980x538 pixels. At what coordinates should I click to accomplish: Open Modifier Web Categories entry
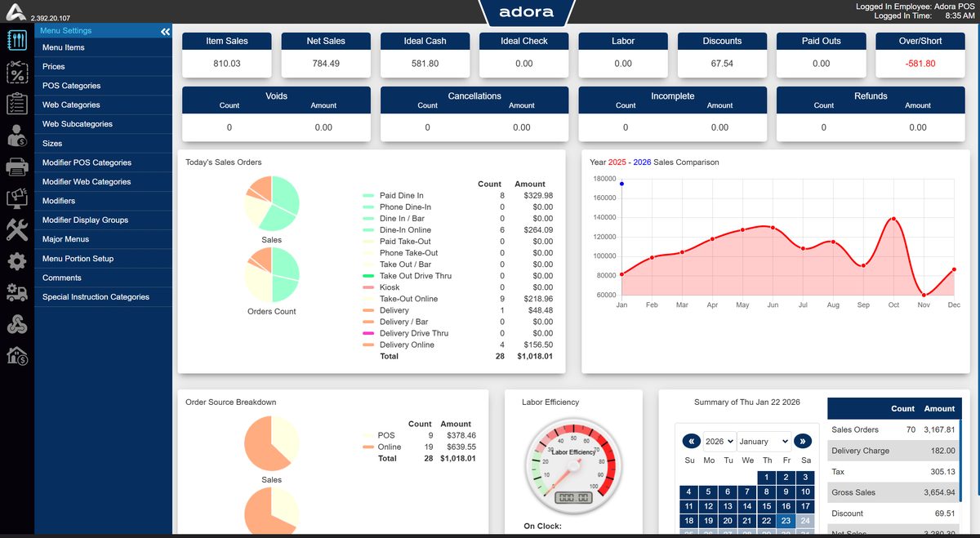(x=103, y=181)
